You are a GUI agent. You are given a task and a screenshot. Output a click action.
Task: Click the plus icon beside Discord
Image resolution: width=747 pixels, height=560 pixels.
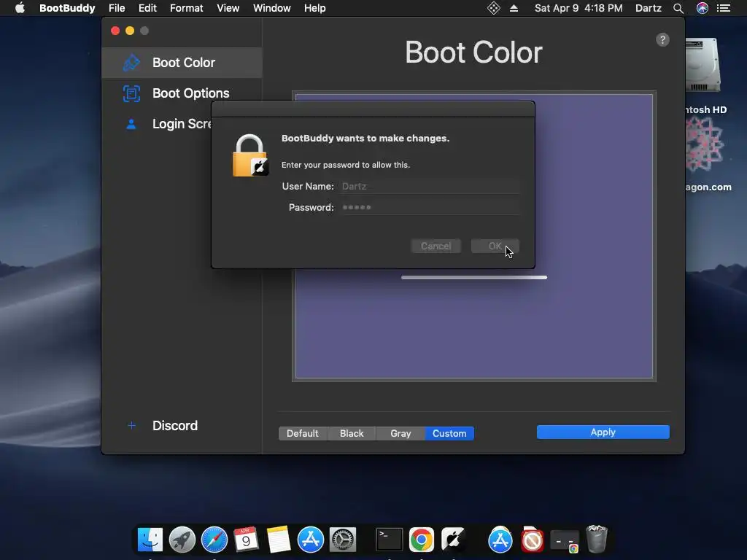click(x=132, y=425)
